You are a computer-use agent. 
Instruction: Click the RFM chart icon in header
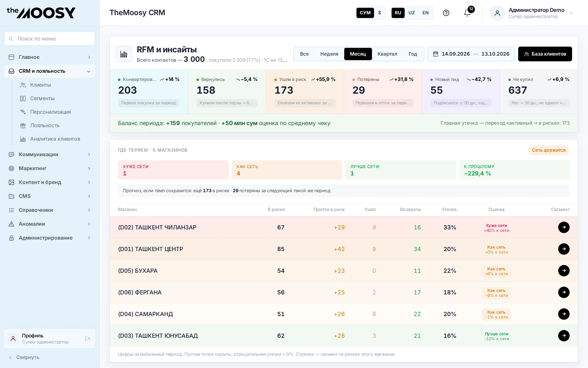(124, 54)
